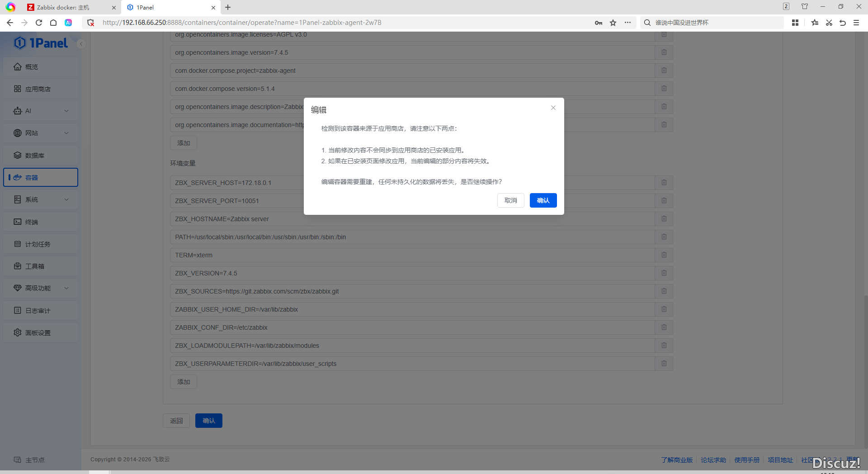Open 工具箱 toolbox in the sidebar
The height and width of the screenshot is (474, 868).
(x=41, y=266)
